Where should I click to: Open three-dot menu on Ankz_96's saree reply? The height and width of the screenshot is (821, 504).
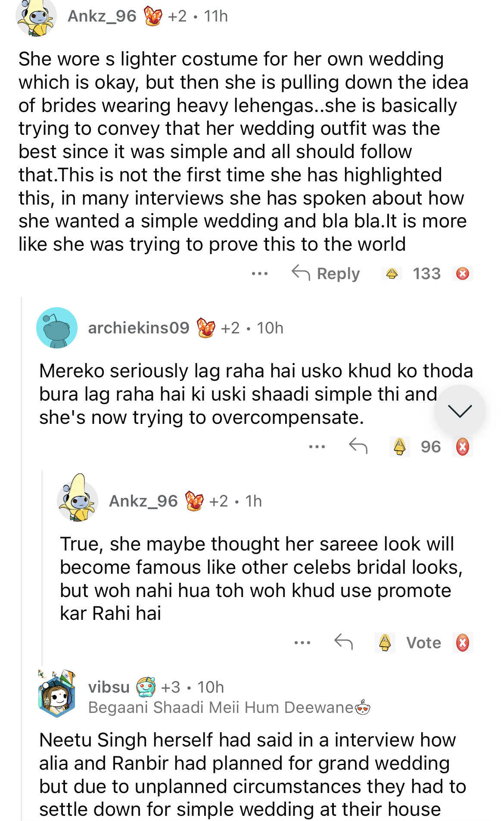pos(302,643)
